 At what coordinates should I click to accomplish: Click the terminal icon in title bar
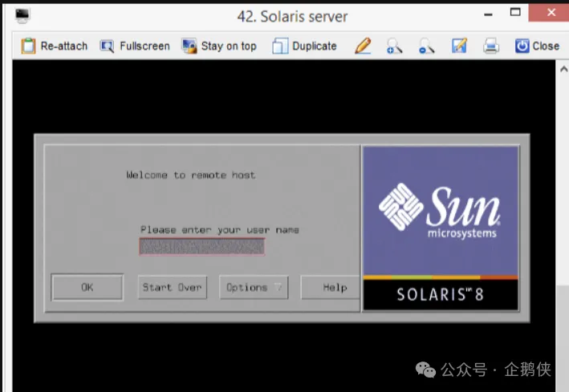[x=22, y=15]
